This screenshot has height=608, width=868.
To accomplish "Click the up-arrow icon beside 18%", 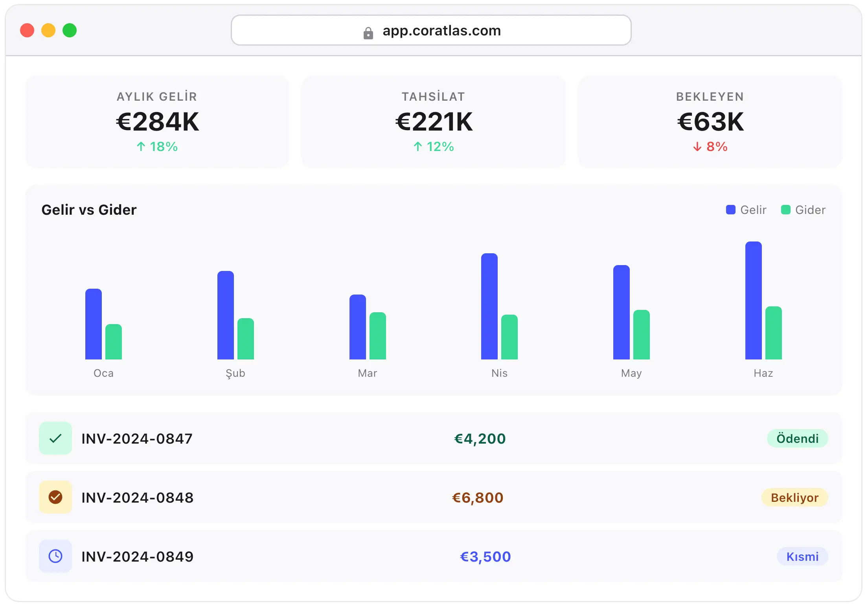I will 141,147.
